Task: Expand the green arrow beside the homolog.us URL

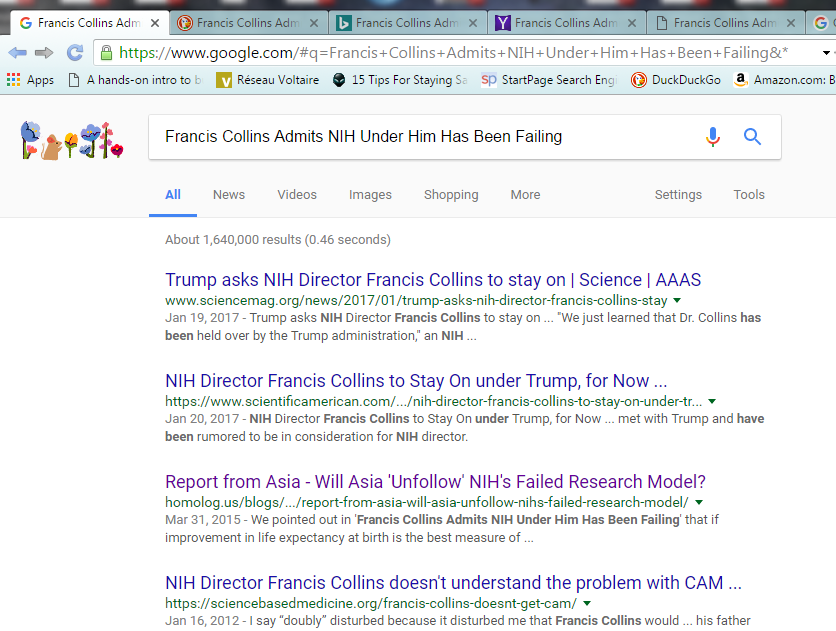Action: pos(698,502)
